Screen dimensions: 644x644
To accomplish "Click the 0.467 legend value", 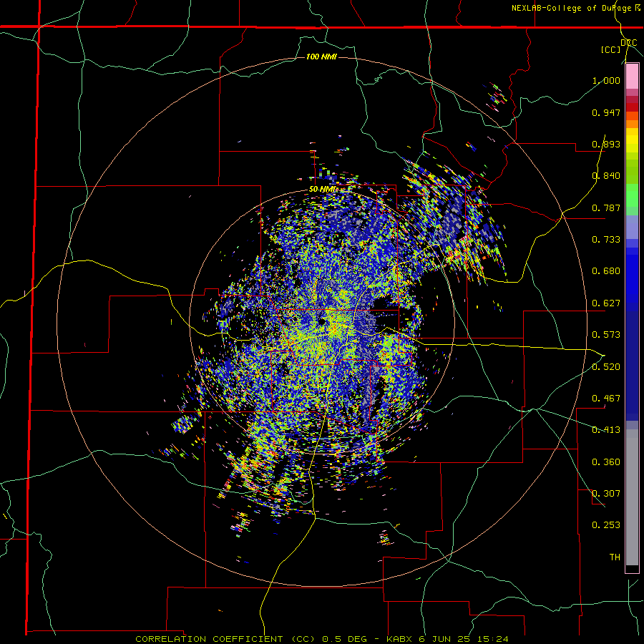I will pyautogui.click(x=606, y=399).
